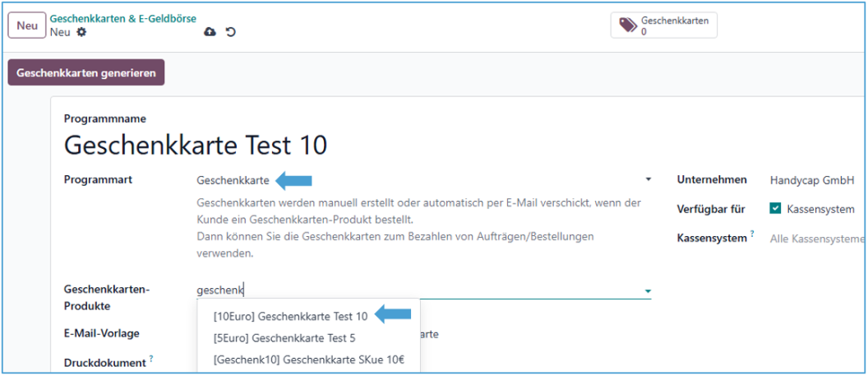Click the Geschenkkarten-Produkte search input
Screen dimensions: 868x376
pyautogui.click(x=411, y=290)
